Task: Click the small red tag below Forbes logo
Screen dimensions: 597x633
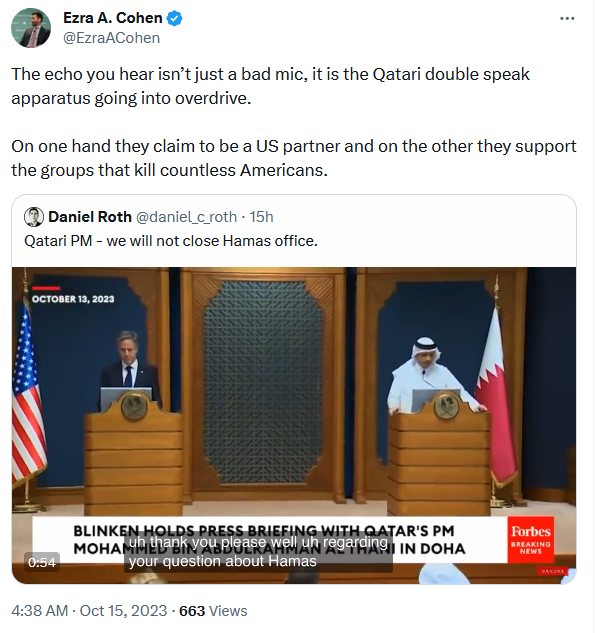Action: (x=553, y=571)
